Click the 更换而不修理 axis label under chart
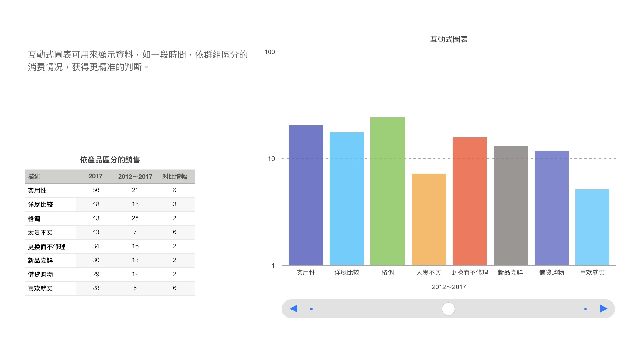The height and width of the screenshot is (362, 644). click(x=469, y=272)
